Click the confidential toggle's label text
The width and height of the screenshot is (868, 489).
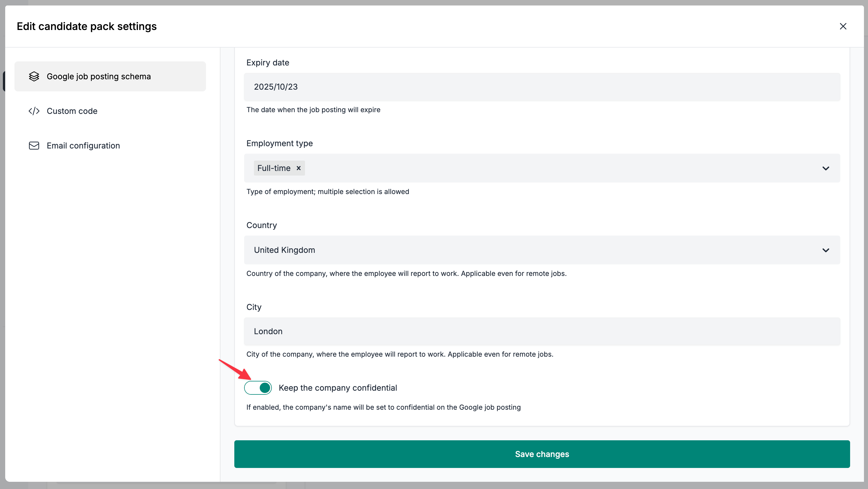338,388
